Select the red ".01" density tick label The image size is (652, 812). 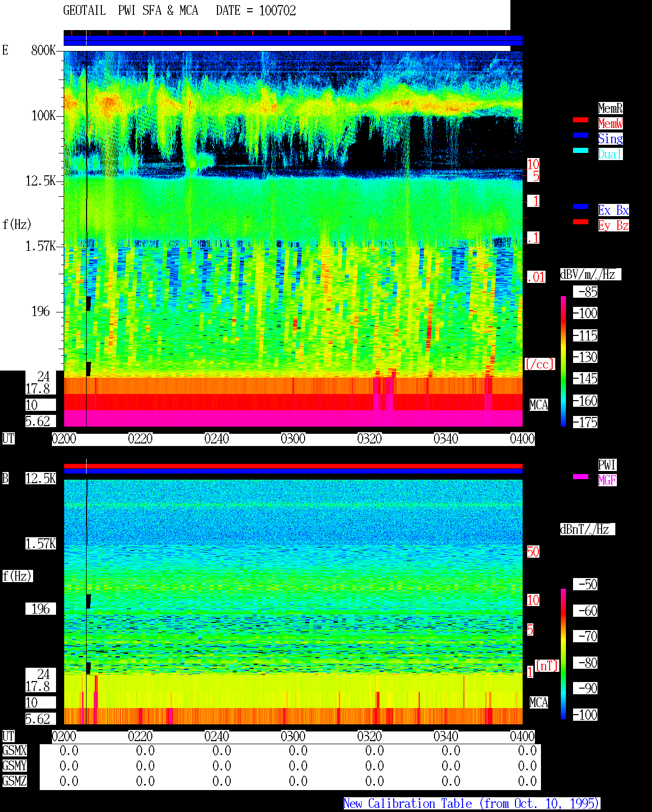pos(536,277)
